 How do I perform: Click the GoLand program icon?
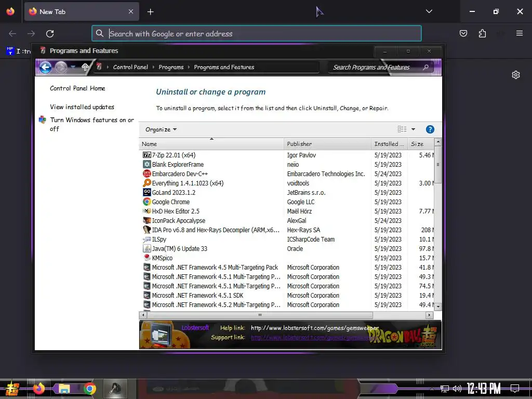[147, 192]
